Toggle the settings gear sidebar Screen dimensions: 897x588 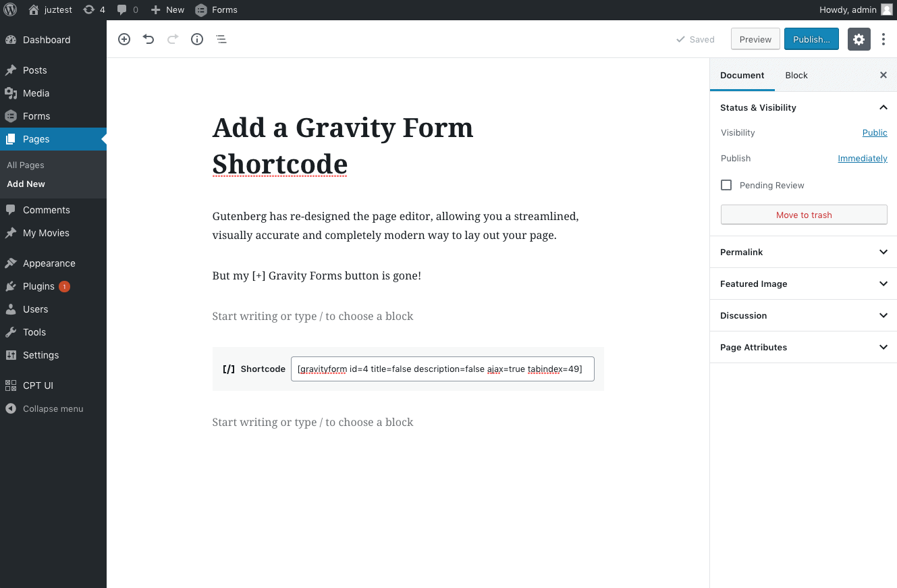click(859, 39)
